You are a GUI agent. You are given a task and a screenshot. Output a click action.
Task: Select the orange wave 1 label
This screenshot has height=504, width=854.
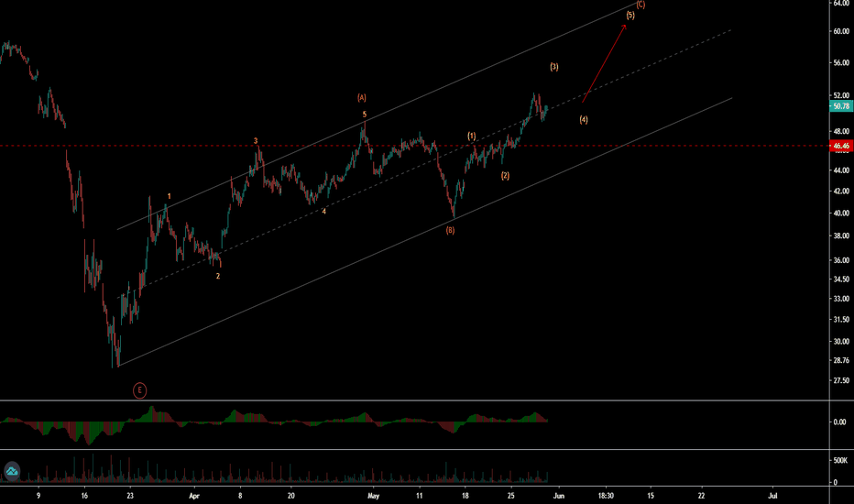point(169,196)
